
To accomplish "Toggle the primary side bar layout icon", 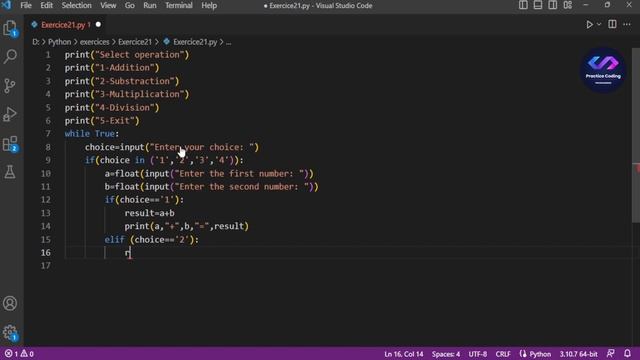I will pos(523,5).
